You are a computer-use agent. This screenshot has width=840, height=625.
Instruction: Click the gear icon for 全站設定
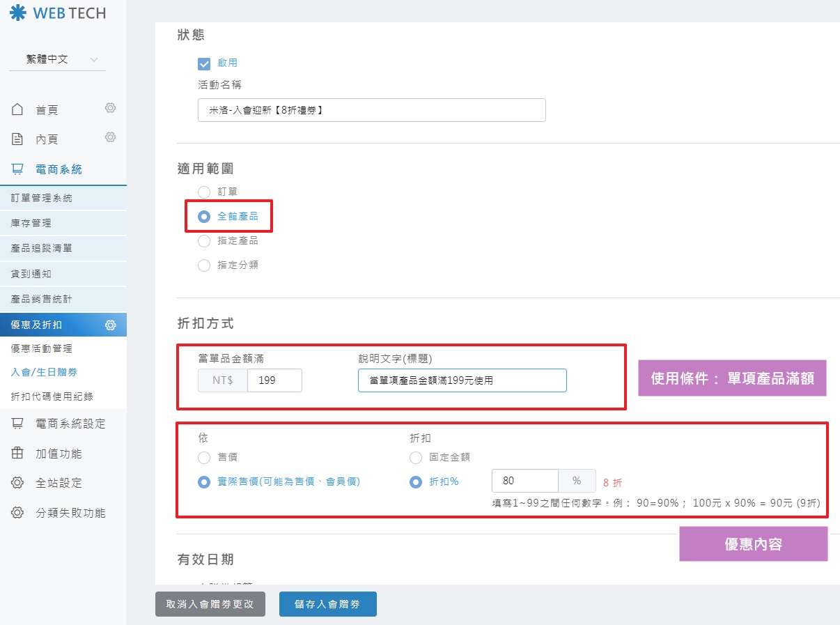point(18,483)
